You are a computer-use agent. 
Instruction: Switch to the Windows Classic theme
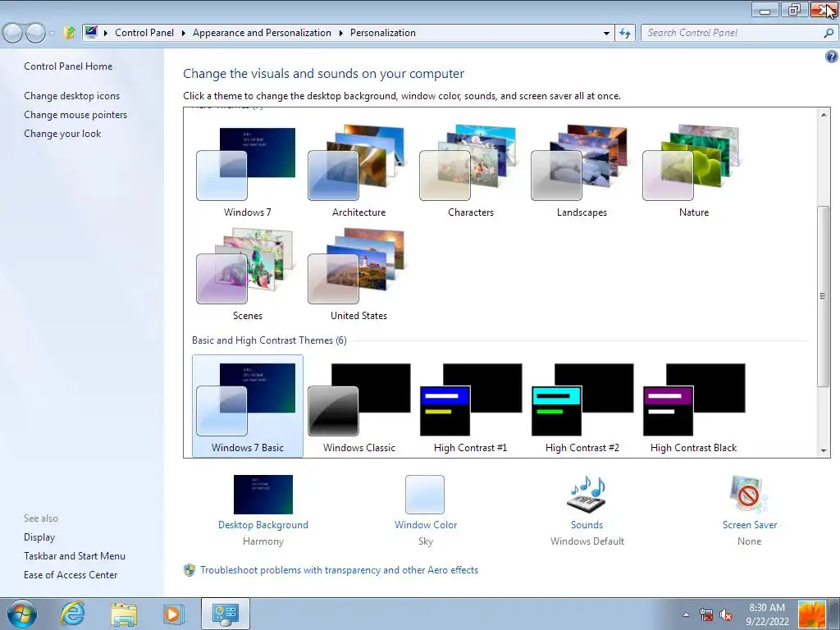click(x=358, y=405)
